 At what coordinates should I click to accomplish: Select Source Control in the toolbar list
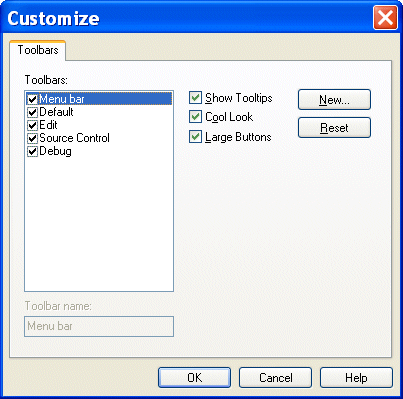click(x=74, y=138)
